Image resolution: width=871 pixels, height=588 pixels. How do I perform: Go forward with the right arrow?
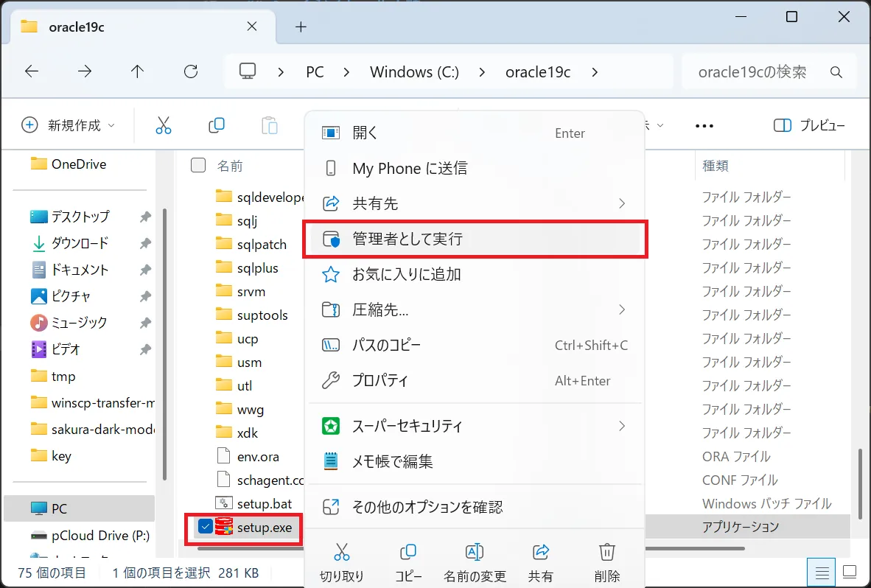point(85,71)
